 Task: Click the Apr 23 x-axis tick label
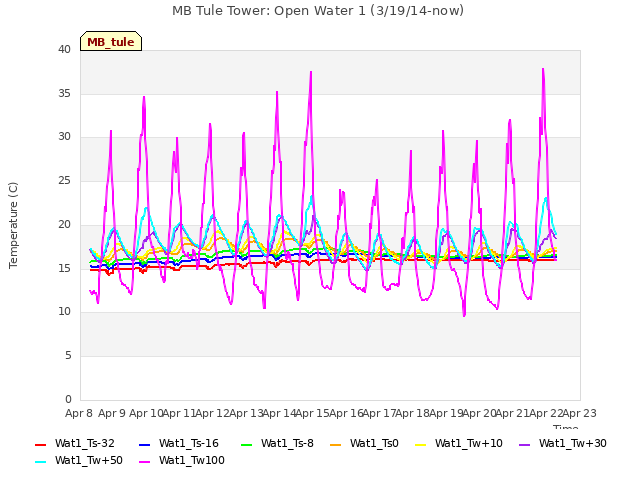click(x=580, y=413)
